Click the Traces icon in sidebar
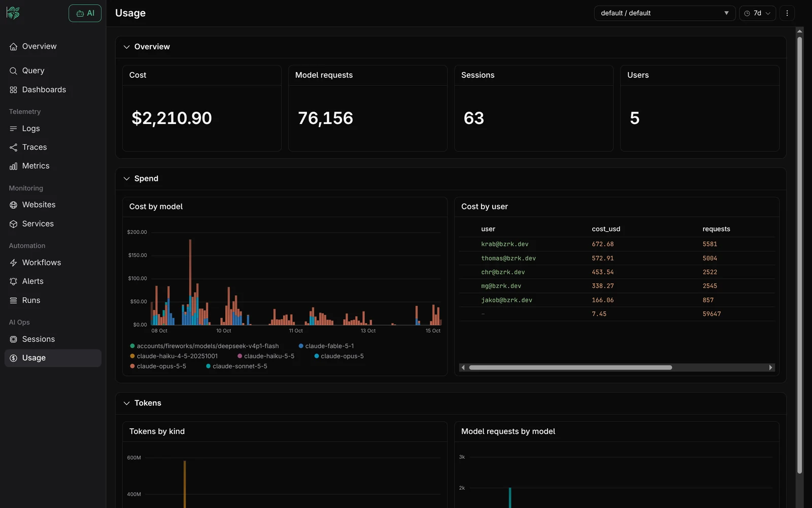Viewport: 812px width, 508px height. (x=13, y=147)
